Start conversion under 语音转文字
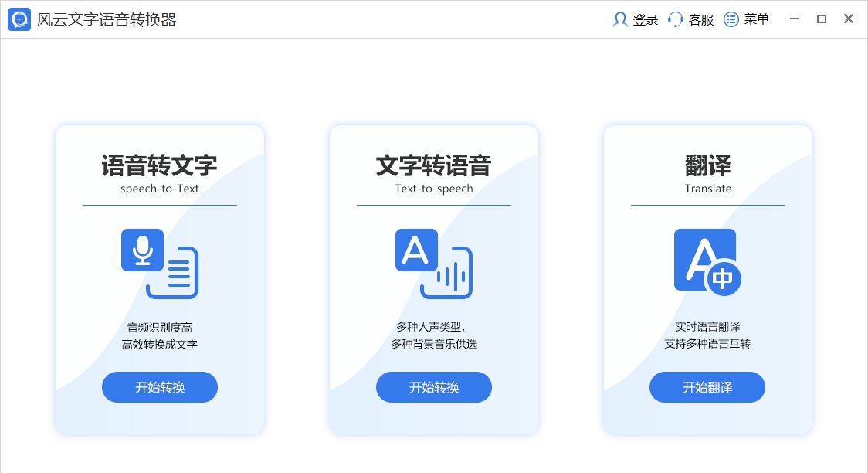 (x=159, y=387)
